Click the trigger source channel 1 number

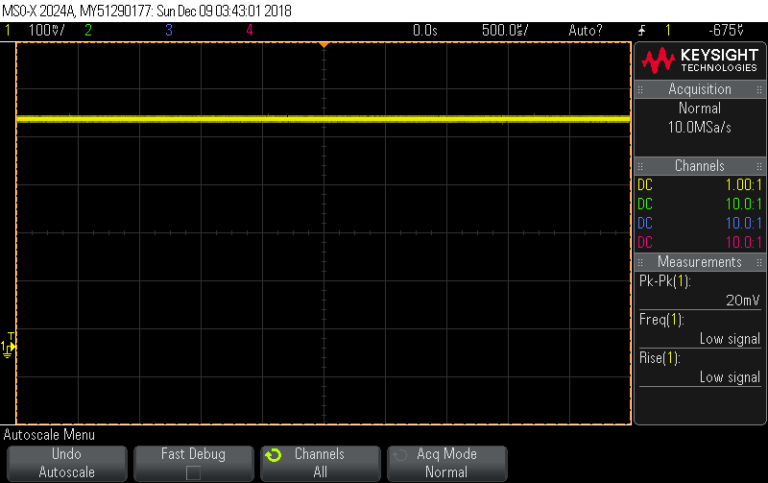(668, 30)
